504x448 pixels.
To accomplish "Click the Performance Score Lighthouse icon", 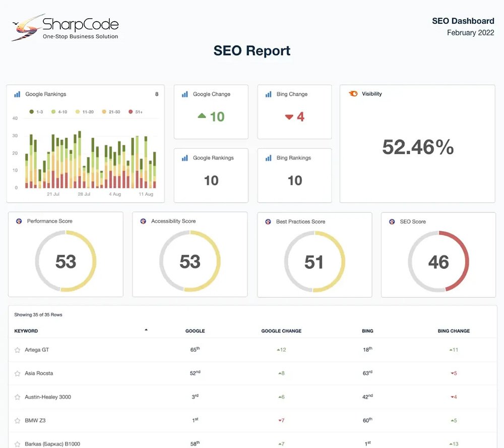I will (x=19, y=221).
